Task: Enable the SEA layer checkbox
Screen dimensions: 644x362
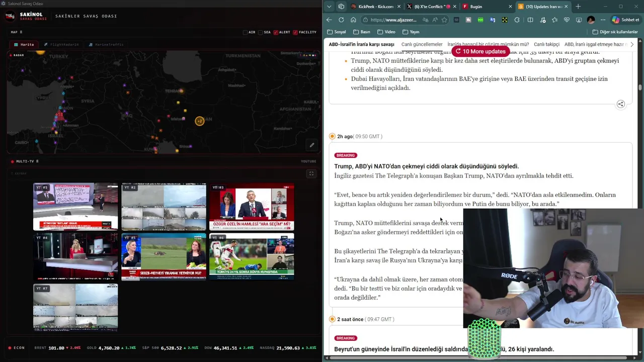Action: point(260,32)
